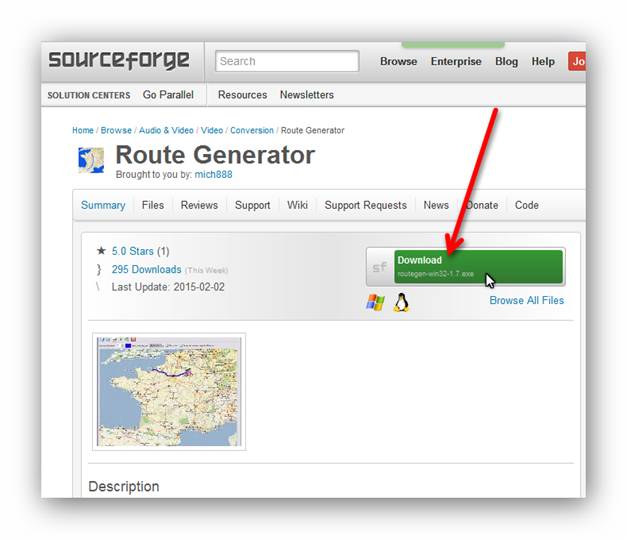Click Go Parallel in solution centers
The height and width of the screenshot is (539, 627).
point(168,95)
